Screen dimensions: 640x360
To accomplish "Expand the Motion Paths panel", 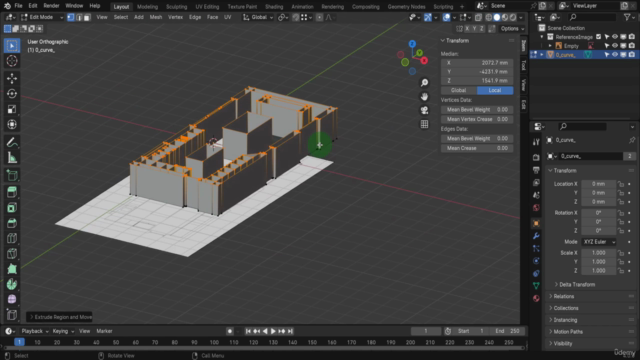I will click(x=566, y=332).
